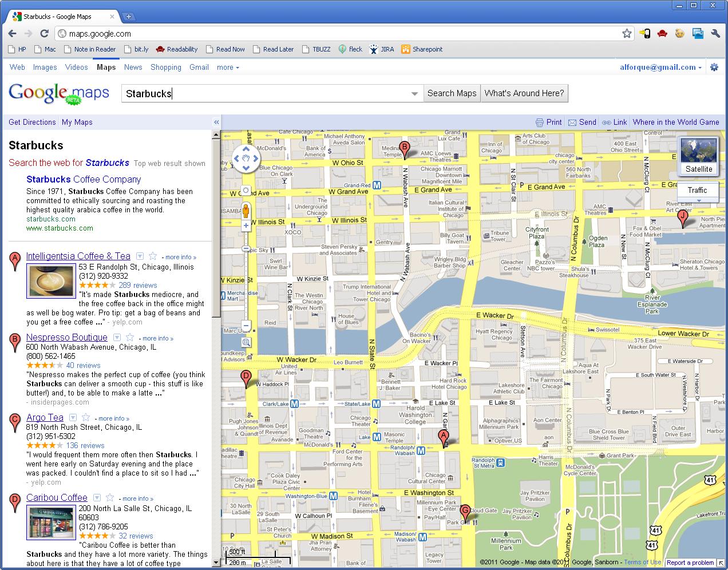Click map marker G near Millennium Park
Screen dimensions: 728x570
465,513
